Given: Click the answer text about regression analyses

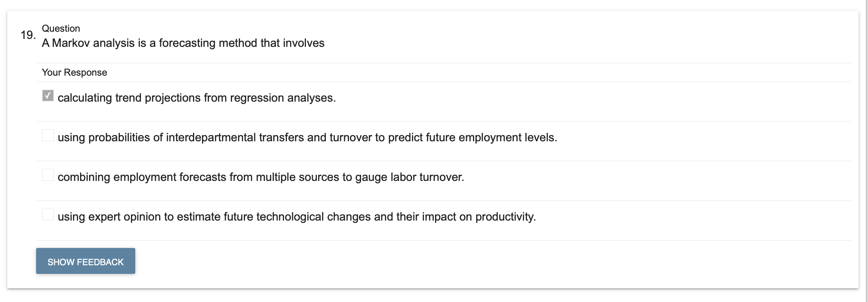Looking at the screenshot, I should (x=197, y=97).
